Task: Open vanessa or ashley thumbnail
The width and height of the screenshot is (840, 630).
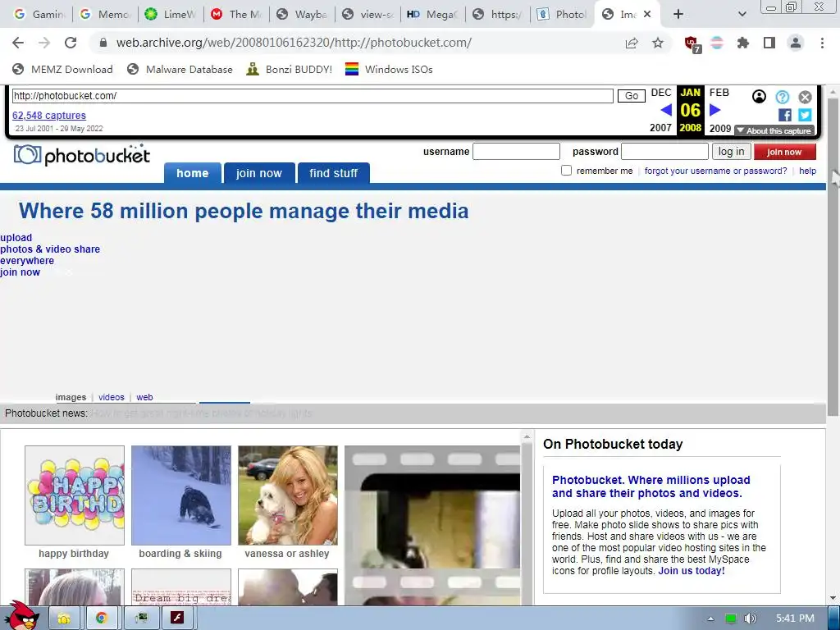Action: (288, 495)
